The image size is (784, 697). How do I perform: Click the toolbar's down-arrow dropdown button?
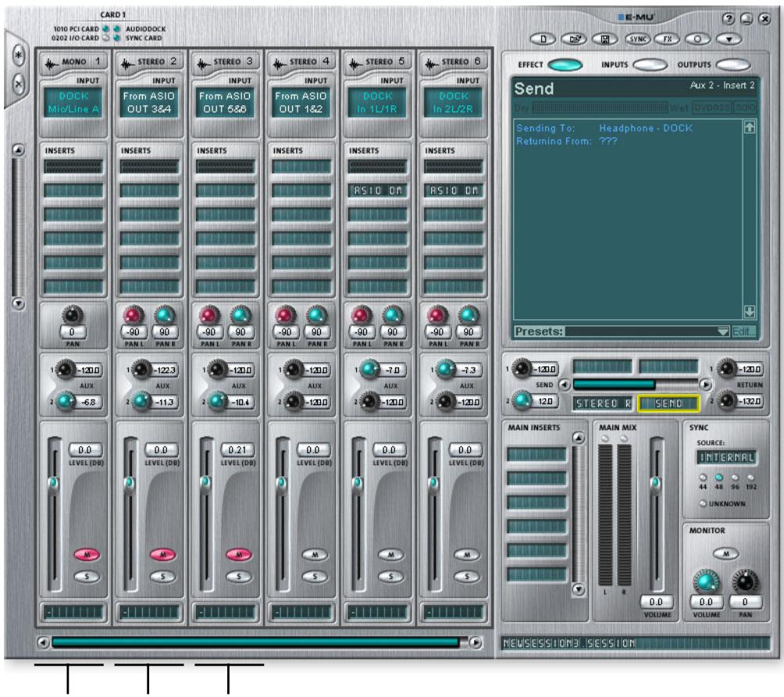[730, 37]
